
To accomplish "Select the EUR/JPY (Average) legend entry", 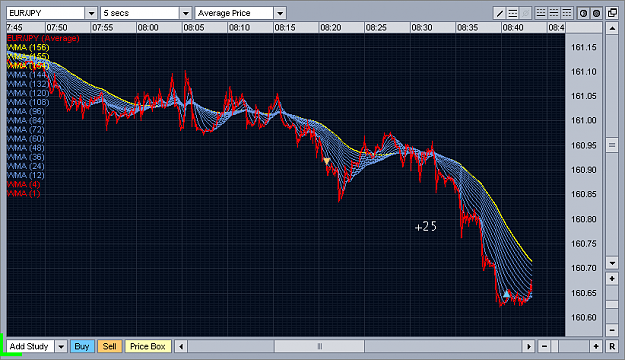I will (43, 38).
